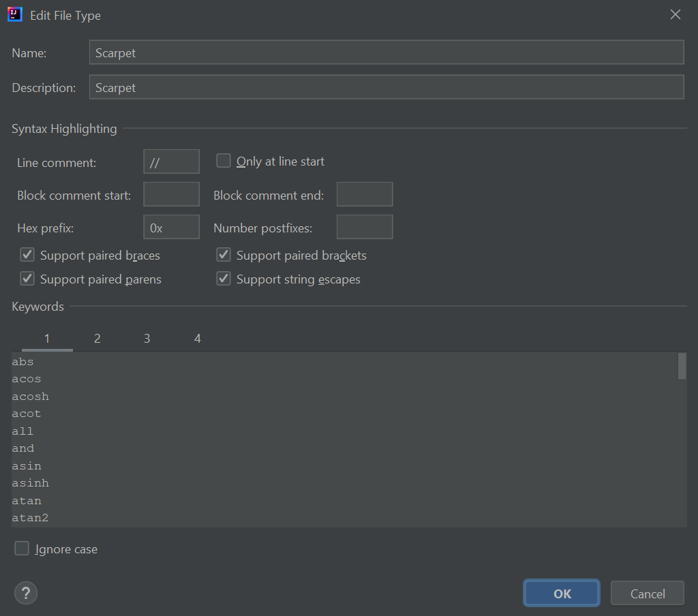Image resolution: width=698 pixels, height=616 pixels.
Task: Switch to keywords tab 2
Action: pos(97,339)
